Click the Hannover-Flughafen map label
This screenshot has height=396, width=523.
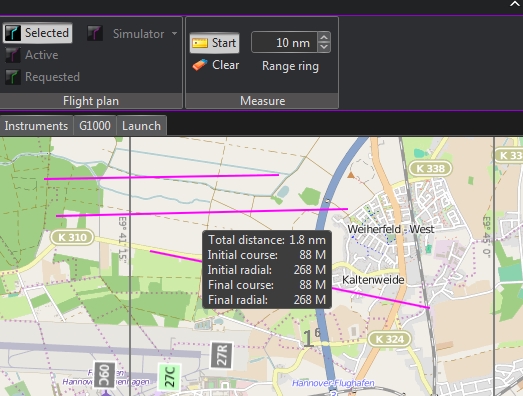333,383
